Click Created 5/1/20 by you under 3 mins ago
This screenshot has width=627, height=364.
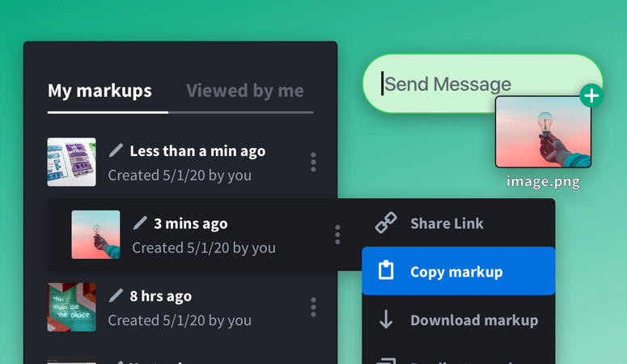204,248
